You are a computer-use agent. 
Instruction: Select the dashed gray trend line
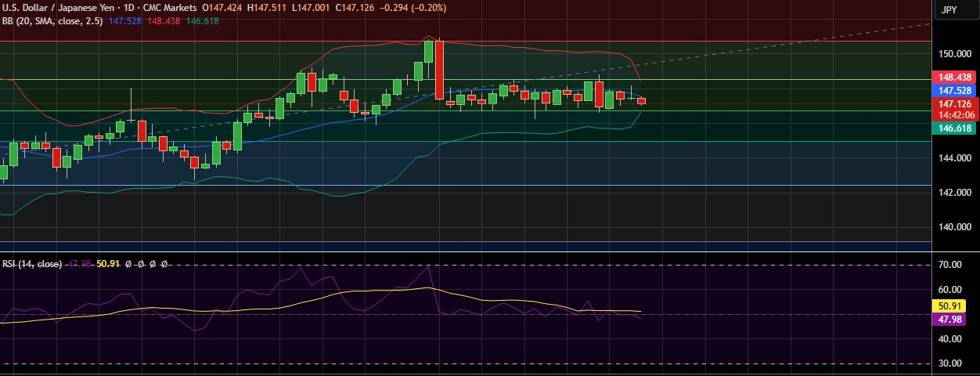(783, 44)
